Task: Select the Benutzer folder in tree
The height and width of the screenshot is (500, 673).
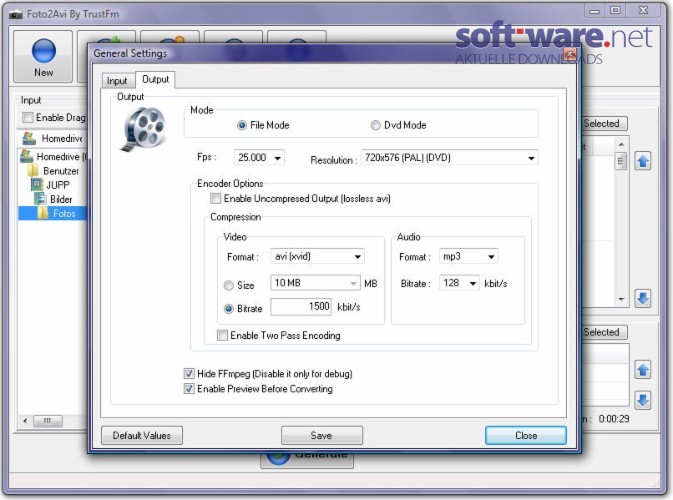Action: click(x=61, y=171)
